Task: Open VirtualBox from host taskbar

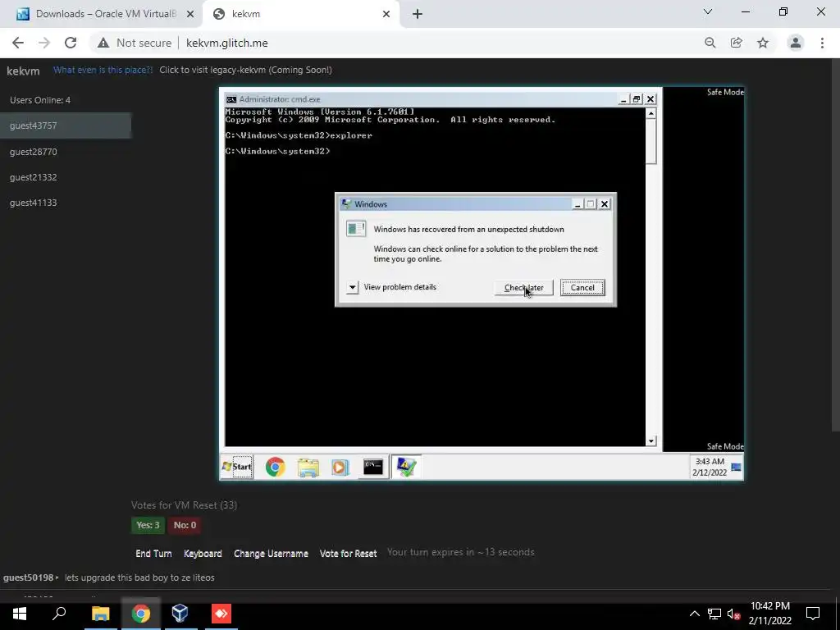Action: [x=180, y=614]
